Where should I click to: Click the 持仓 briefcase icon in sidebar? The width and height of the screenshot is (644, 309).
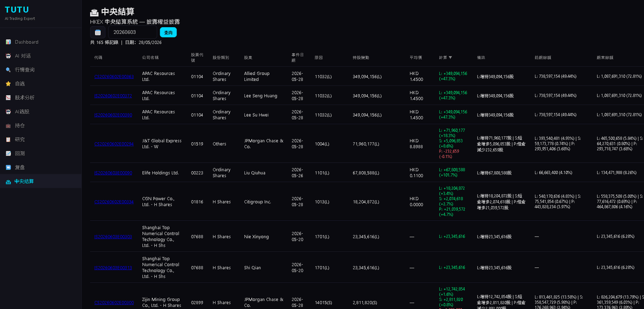click(x=8, y=126)
